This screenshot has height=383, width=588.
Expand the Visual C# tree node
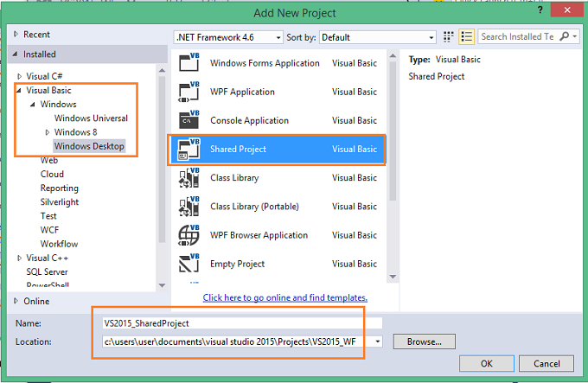[20, 76]
